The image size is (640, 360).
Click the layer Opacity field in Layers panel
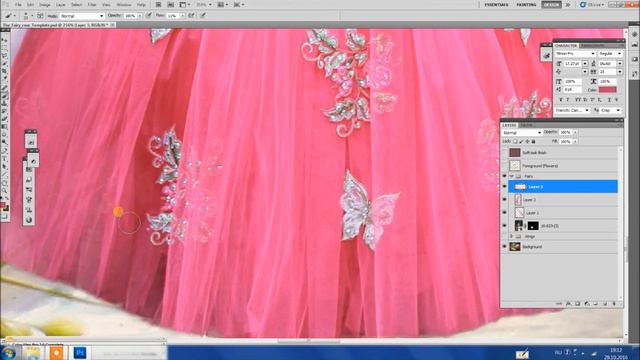point(566,132)
